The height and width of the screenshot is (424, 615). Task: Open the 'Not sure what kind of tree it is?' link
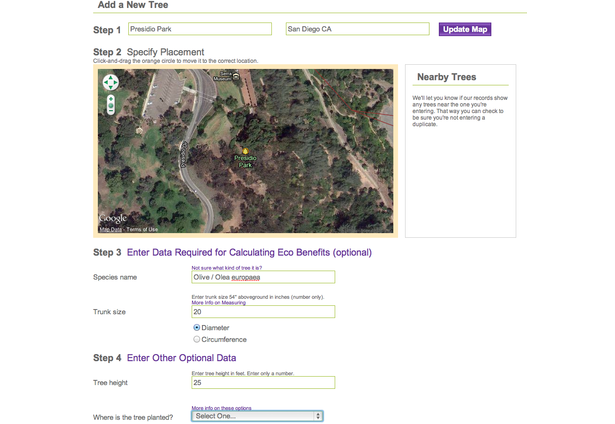(227, 268)
